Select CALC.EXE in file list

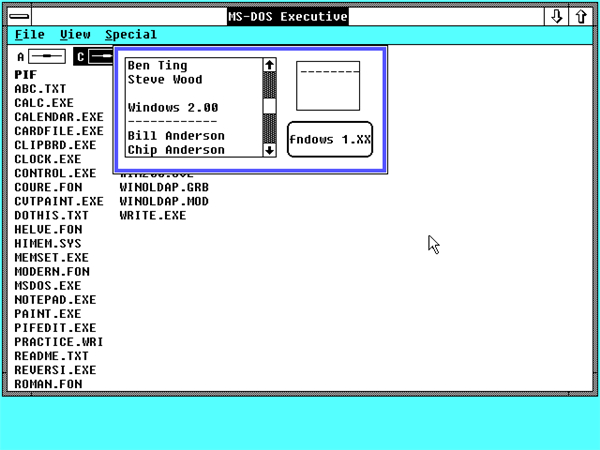pyautogui.click(x=44, y=103)
